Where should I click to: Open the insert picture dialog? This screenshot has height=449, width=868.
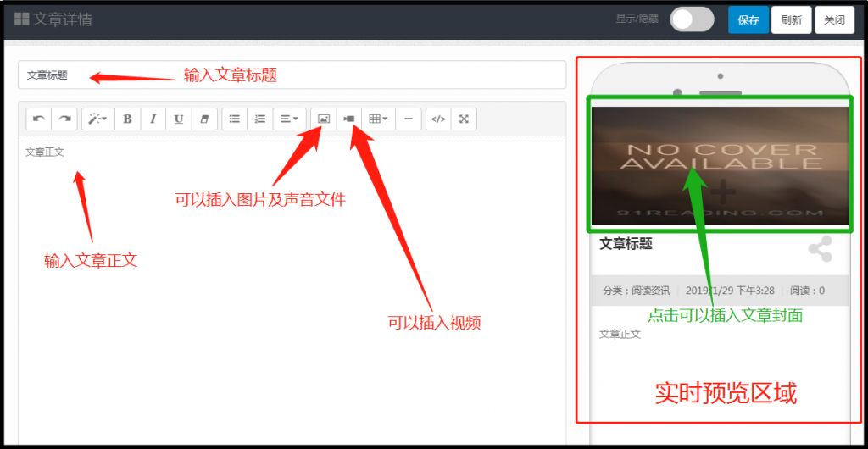(x=323, y=119)
